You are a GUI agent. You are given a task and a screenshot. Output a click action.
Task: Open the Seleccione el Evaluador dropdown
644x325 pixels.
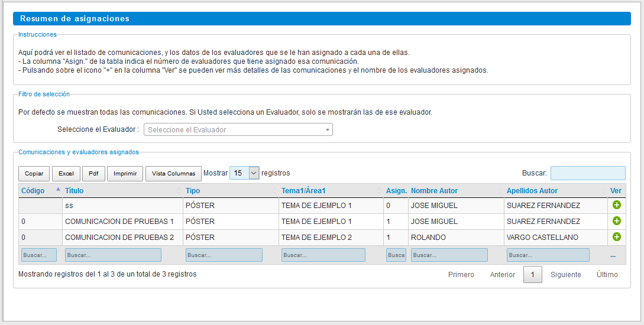point(238,129)
